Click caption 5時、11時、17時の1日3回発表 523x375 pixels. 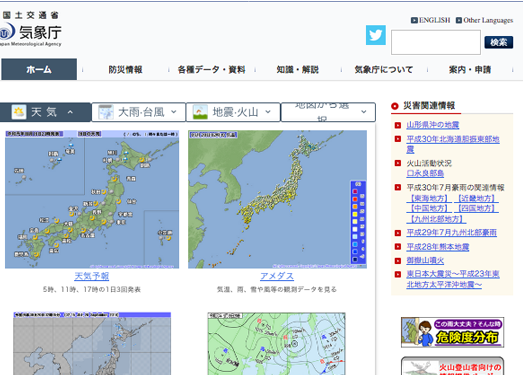[x=92, y=290]
